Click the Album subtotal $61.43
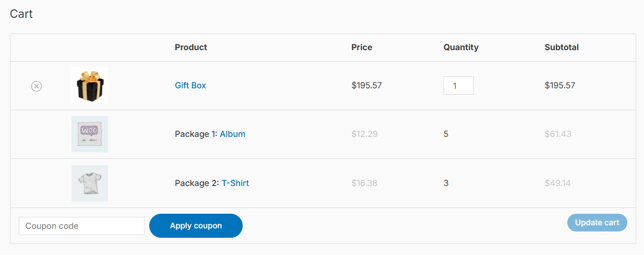This screenshot has height=255, width=644. click(x=558, y=134)
